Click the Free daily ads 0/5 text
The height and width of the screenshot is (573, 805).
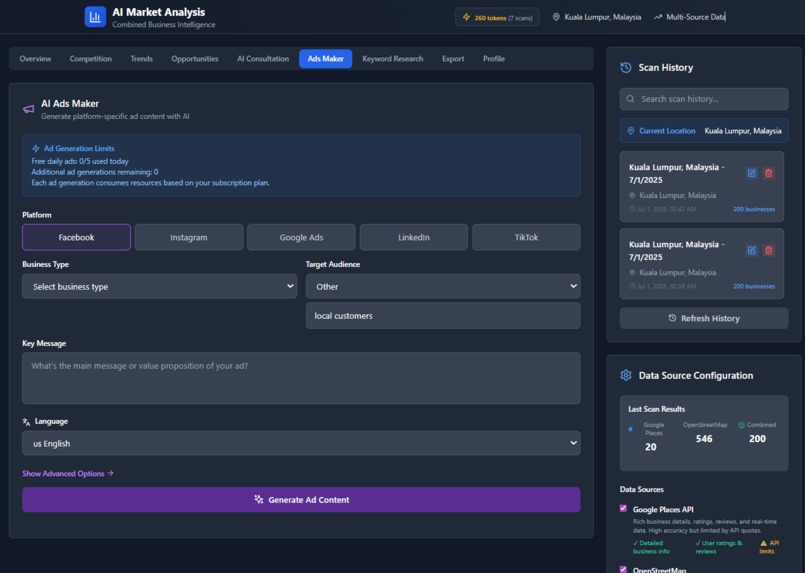[80, 161]
